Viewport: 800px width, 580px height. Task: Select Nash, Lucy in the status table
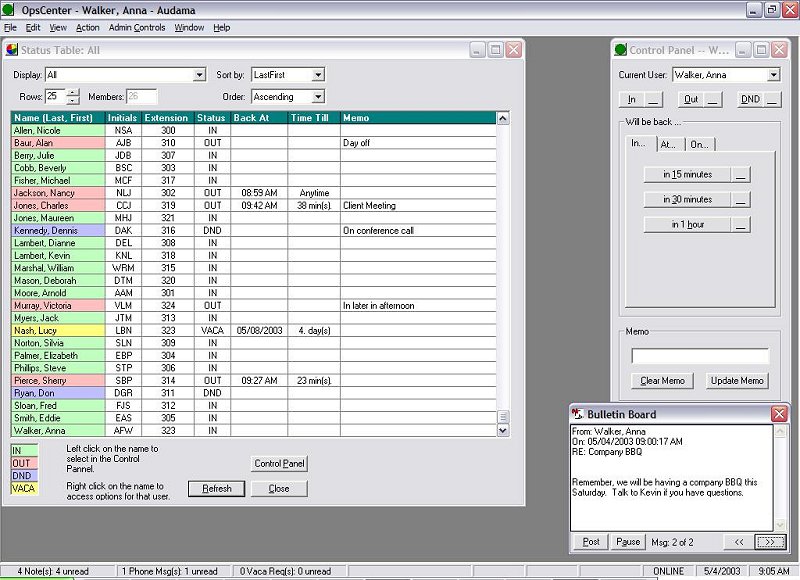coord(58,331)
